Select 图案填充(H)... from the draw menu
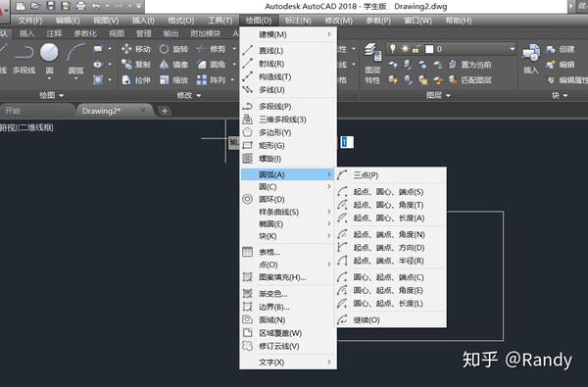 (287, 277)
